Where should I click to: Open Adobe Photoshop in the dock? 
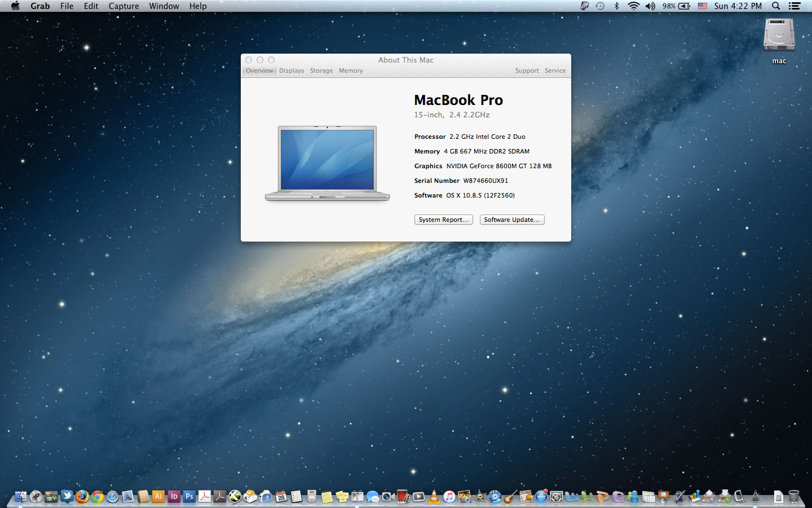click(x=189, y=496)
